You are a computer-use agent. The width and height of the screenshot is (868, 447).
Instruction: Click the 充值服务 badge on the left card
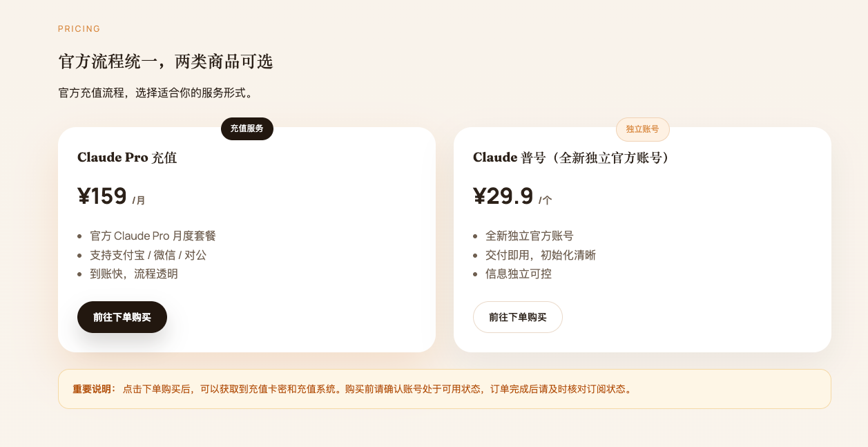point(247,129)
